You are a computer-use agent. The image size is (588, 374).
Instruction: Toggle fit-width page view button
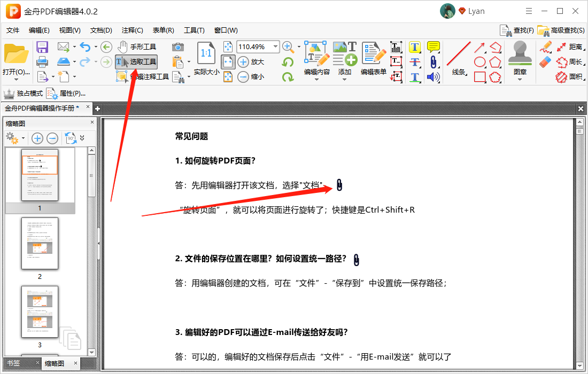[228, 62]
